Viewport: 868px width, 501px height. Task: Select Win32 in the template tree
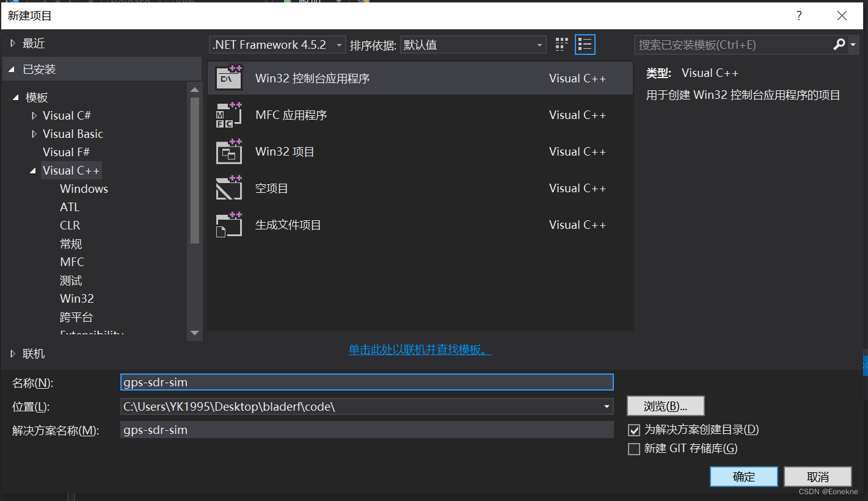pos(77,298)
